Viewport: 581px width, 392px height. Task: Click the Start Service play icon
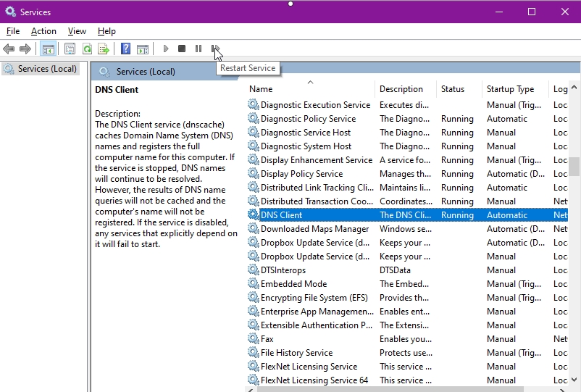pos(166,49)
